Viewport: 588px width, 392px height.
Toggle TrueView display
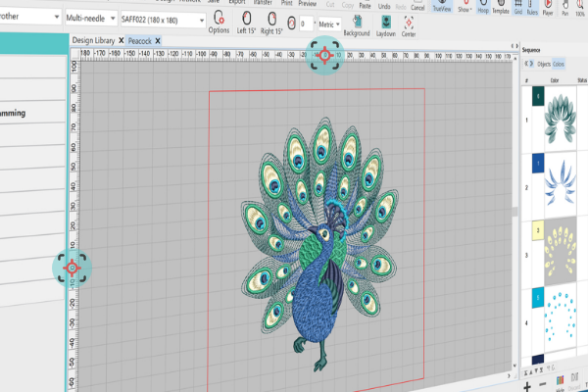point(441,6)
